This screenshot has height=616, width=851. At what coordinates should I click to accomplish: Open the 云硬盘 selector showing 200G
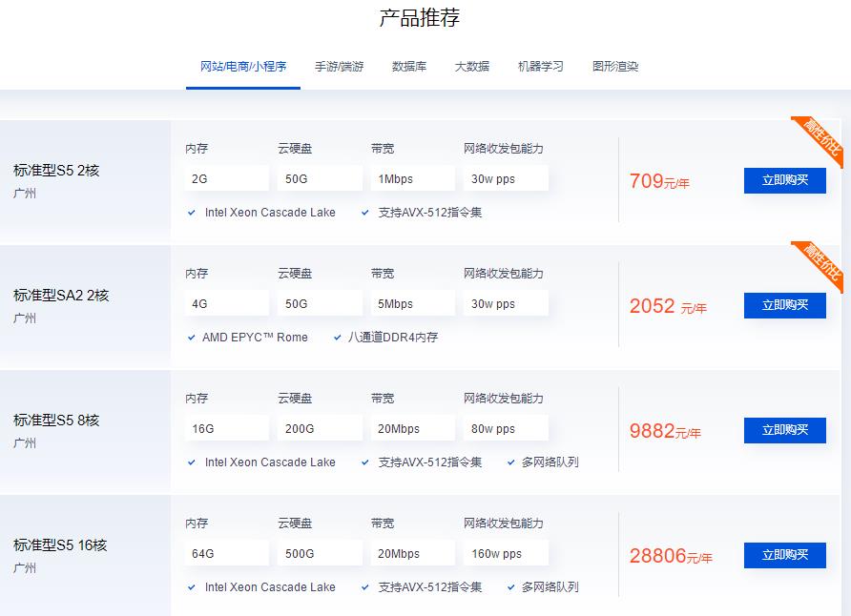320,428
